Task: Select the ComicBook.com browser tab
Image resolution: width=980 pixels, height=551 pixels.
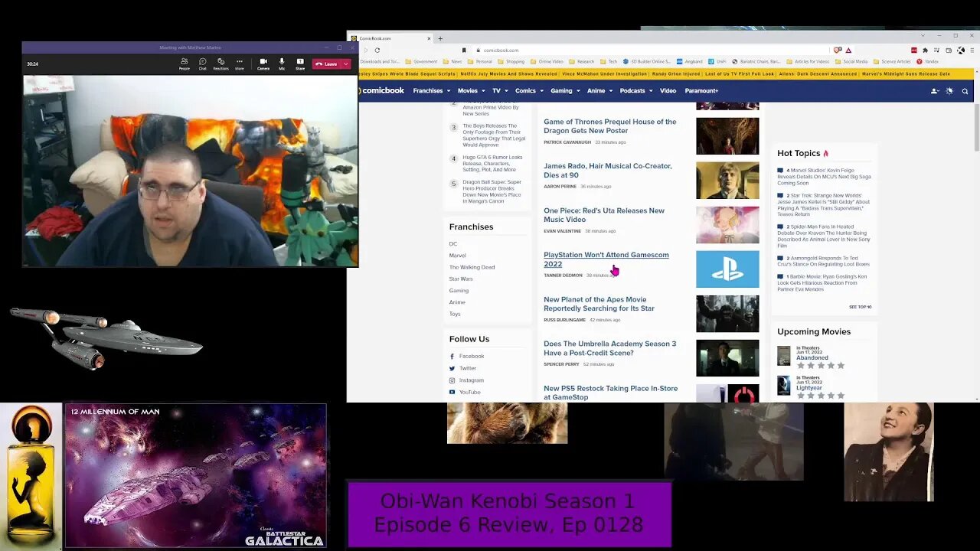Action: pyautogui.click(x=391, y=38)
